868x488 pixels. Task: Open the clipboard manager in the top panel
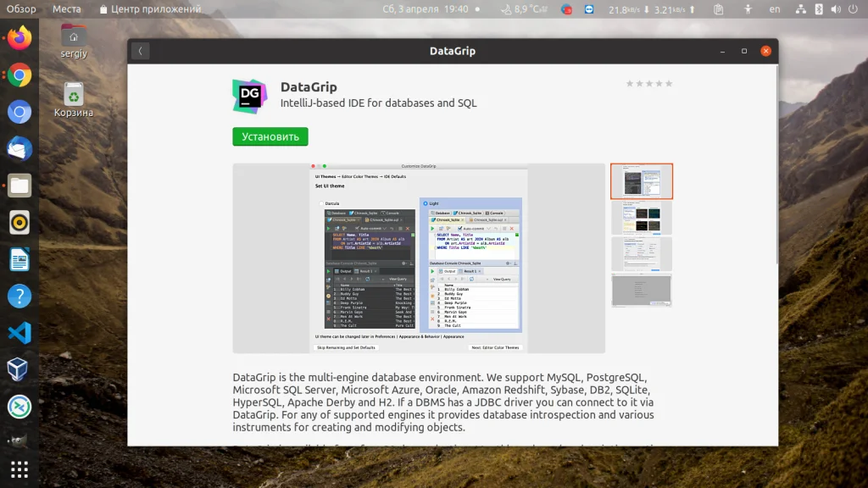[x=720, y=8]
